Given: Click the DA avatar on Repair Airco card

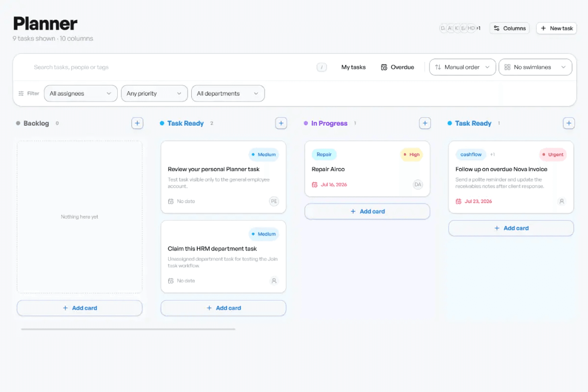Looking at the screenshot, I should 418,184.
